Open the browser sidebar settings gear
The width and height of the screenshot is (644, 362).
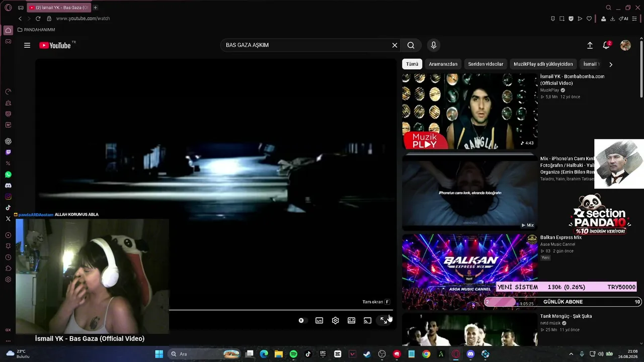(x=8, y=280)
